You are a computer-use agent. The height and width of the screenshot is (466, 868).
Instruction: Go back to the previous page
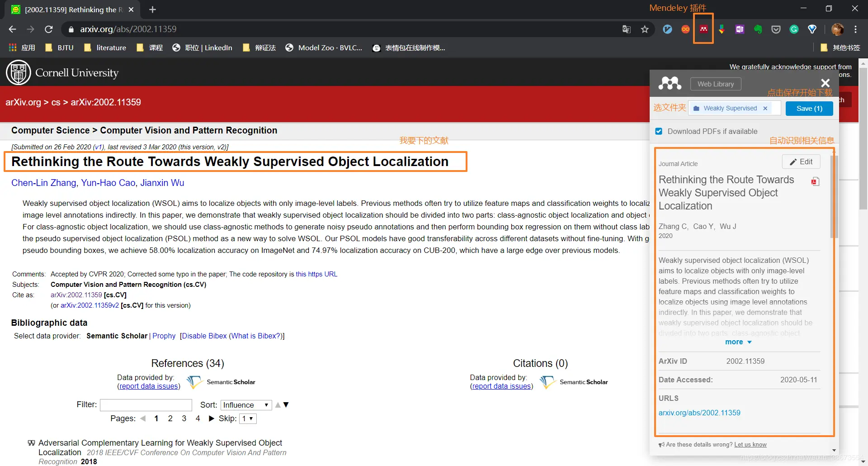[12, 29]
